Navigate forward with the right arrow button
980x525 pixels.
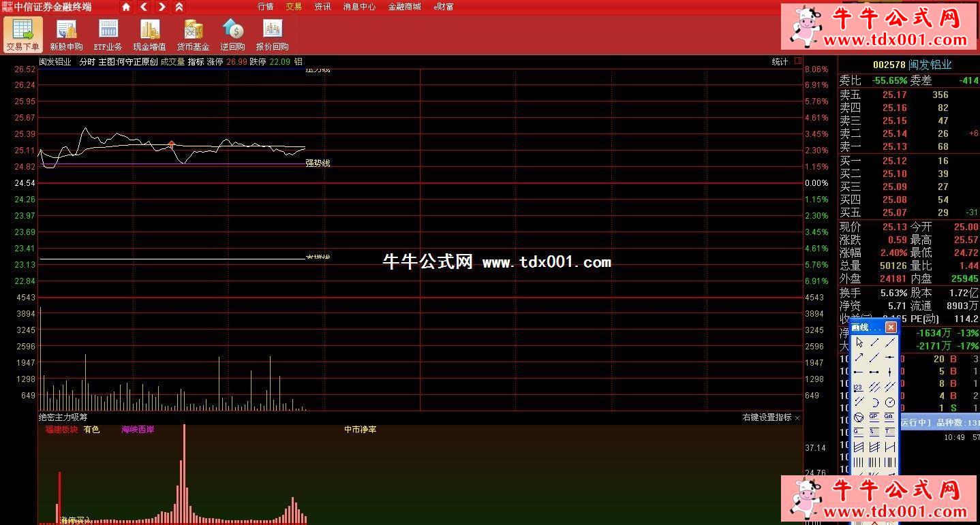coord(162,7)
